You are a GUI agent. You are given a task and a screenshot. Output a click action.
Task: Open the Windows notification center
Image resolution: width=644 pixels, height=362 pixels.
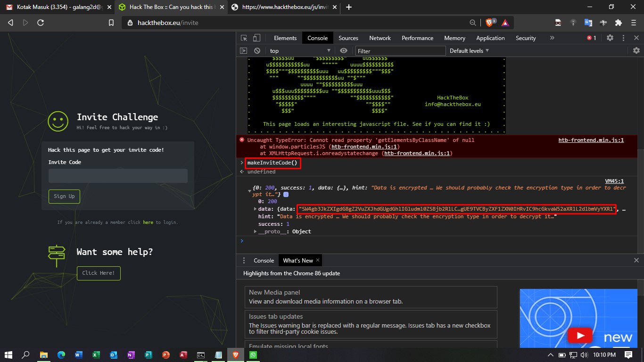coord(628,355)
